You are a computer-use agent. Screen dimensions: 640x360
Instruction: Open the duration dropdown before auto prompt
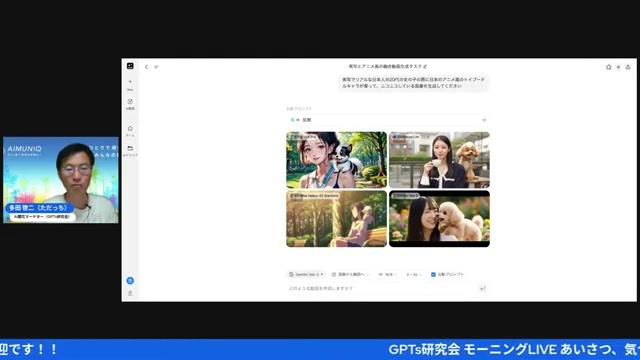pos(413,275)
